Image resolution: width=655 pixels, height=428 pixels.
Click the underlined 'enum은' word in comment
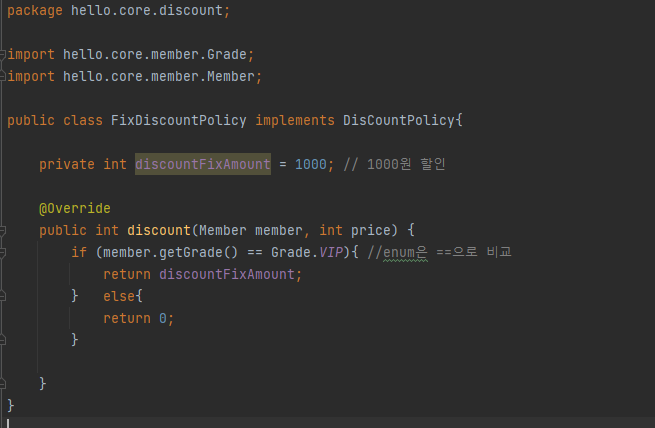click(405, 252)
